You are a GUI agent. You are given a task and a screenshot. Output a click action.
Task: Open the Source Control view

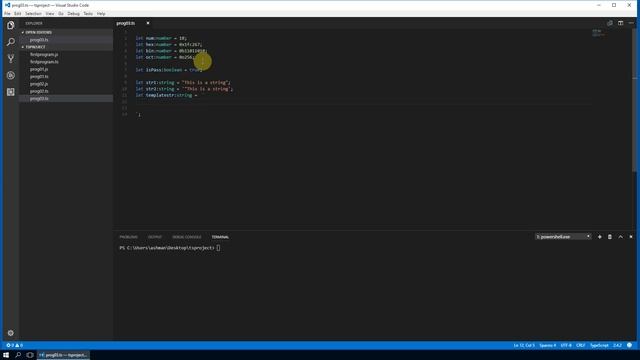(11, 59)
